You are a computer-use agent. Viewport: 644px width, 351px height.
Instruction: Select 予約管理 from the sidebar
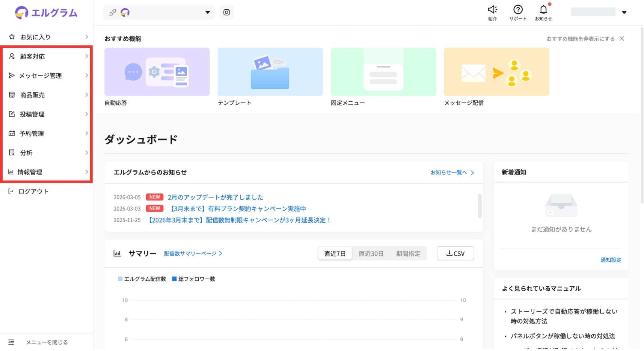(47, 133)
